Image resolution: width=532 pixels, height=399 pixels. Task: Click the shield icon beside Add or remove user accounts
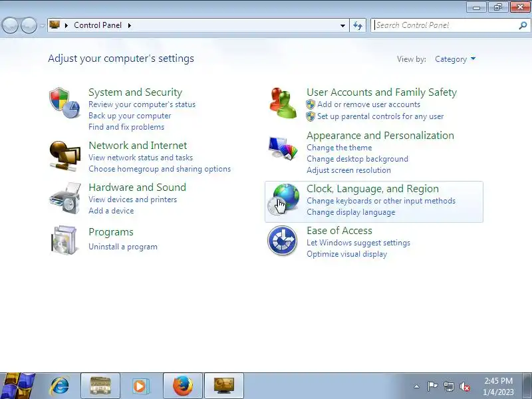click(x=311, y=104)
